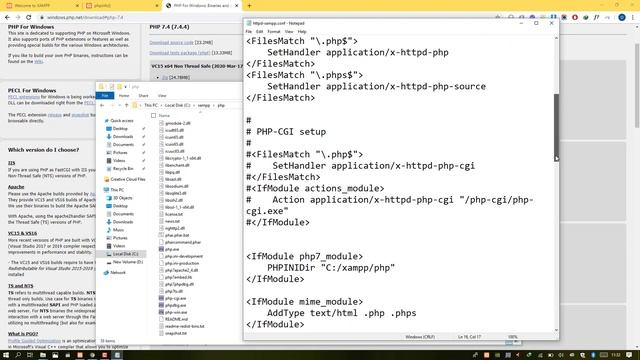Image resolution: width=640 pixels, height=360 pixels.
Task: Select the news.txt file
Action: (x=172, y=221)
